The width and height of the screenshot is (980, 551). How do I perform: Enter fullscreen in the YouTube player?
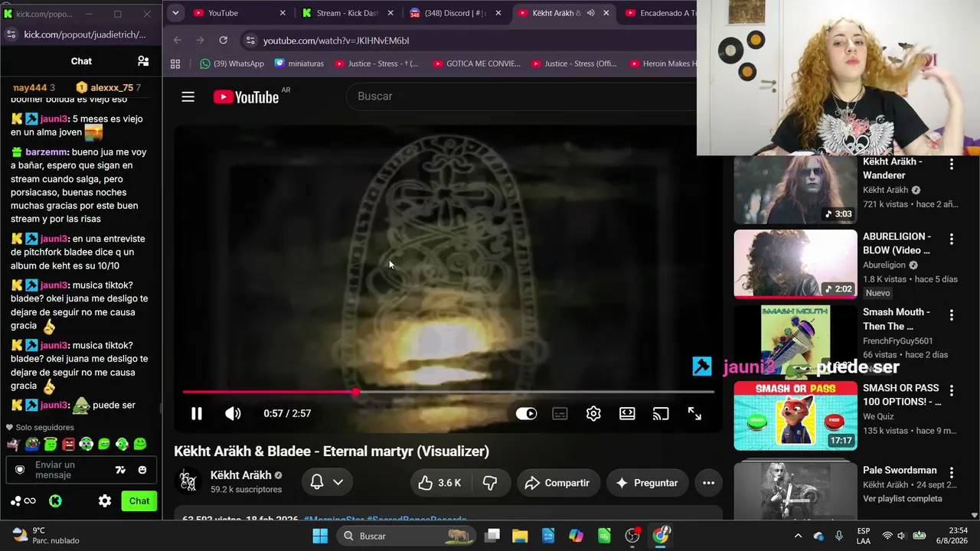[x=694, y=413]
